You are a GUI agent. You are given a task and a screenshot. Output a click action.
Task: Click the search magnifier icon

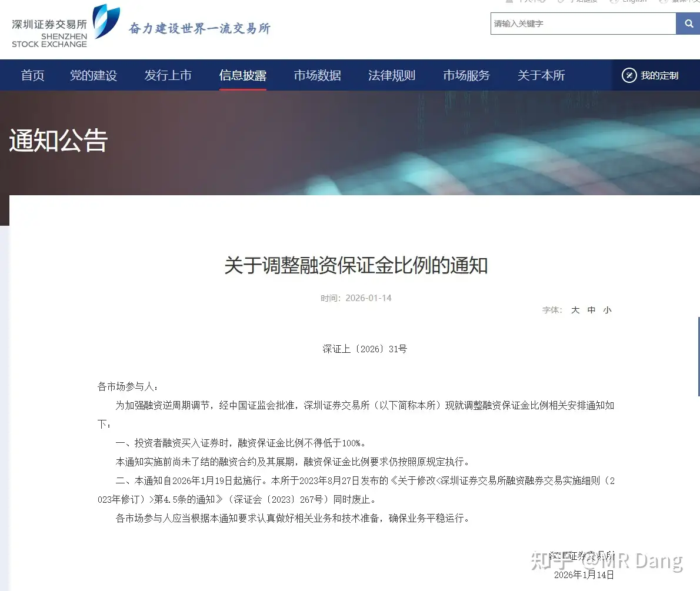(688, 24)
